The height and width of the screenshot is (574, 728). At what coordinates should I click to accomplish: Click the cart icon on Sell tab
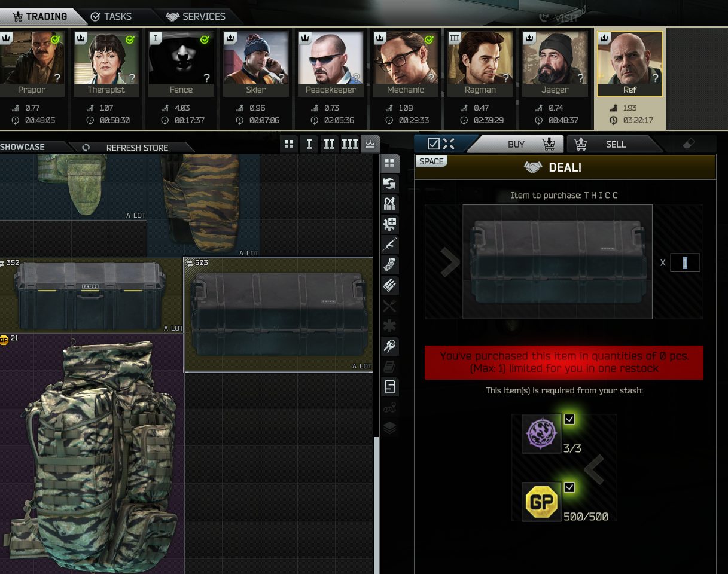tap(580, 144)
